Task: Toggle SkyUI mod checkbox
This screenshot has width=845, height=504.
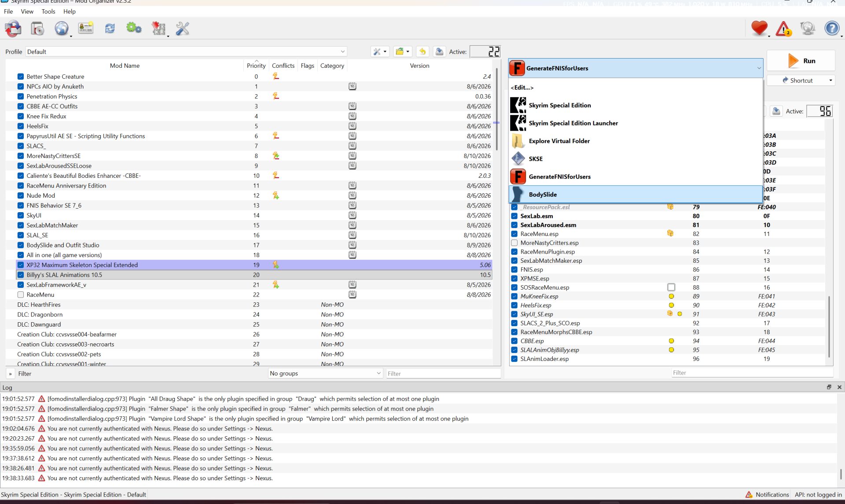Action: [x=21, y=215]
